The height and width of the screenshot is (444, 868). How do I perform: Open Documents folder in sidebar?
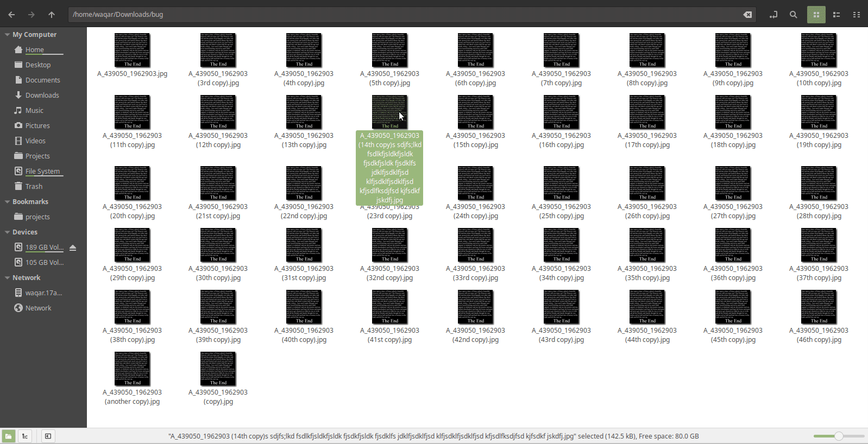click(x=42, y=80)
